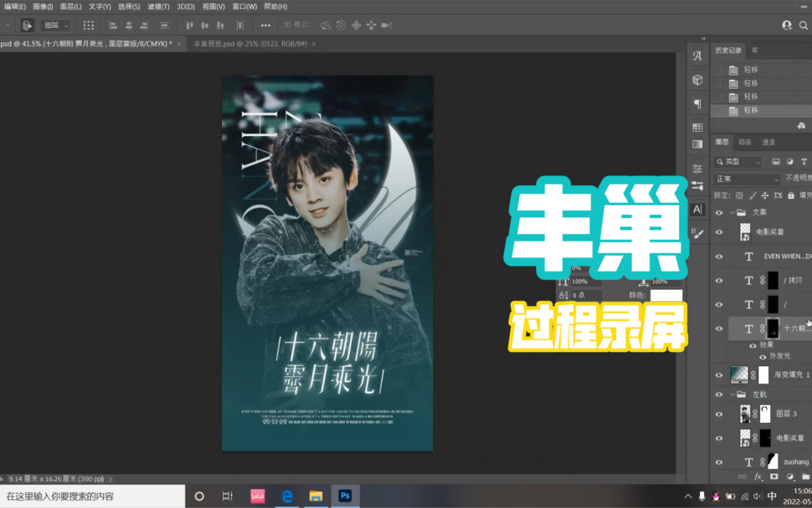This screenshot has height=508, width=812.
Task: Open blend mode 正常 dropdown
Action: pyautogui.click(x=747, y=179)
